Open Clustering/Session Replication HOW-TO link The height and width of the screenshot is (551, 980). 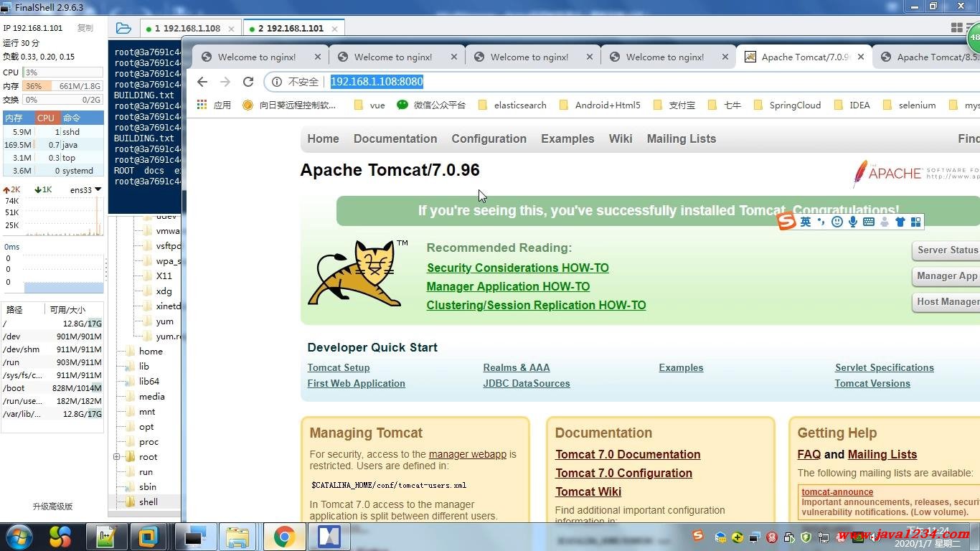point(536,305)
